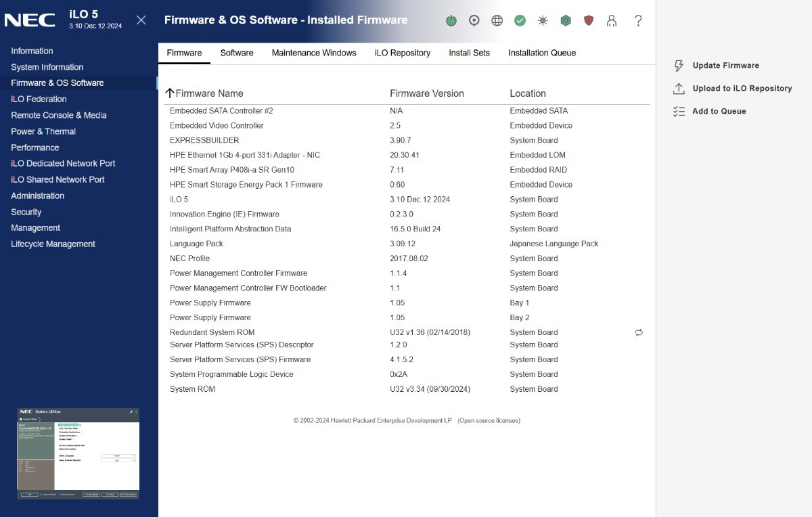Sort by the Location column header
Screen dimensions: 812x517
tap(528, 93)
